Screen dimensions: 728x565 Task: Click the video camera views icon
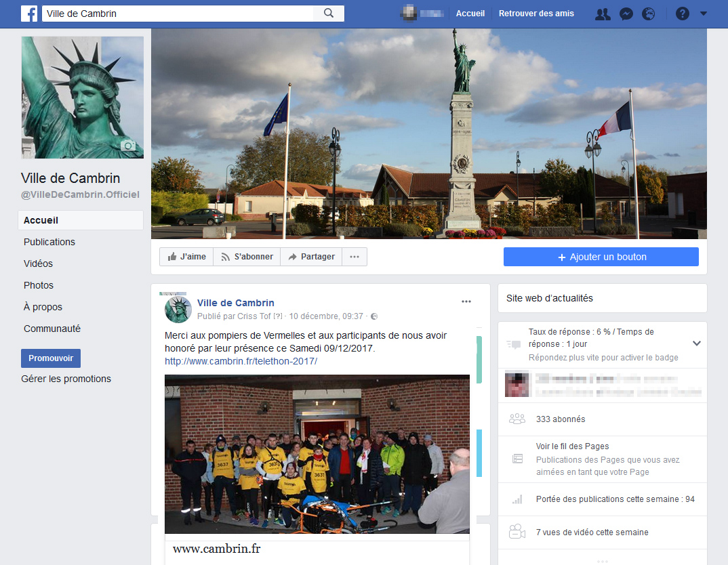517,532
